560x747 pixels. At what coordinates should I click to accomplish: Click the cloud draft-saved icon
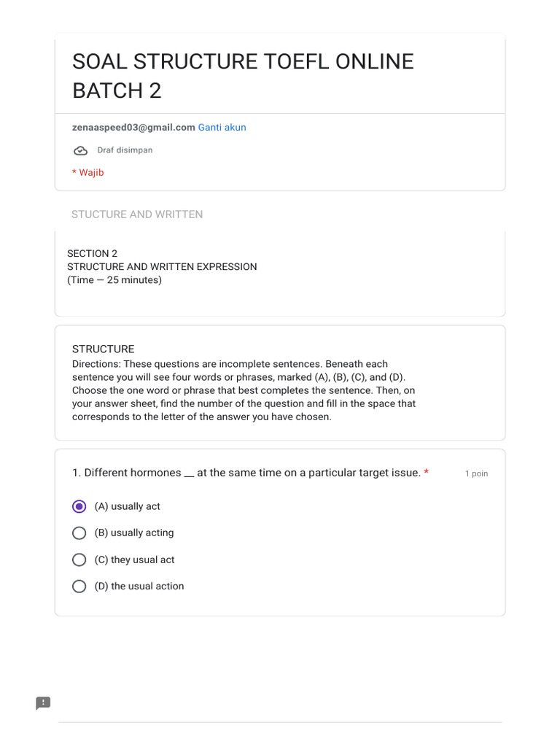[80, 150]
